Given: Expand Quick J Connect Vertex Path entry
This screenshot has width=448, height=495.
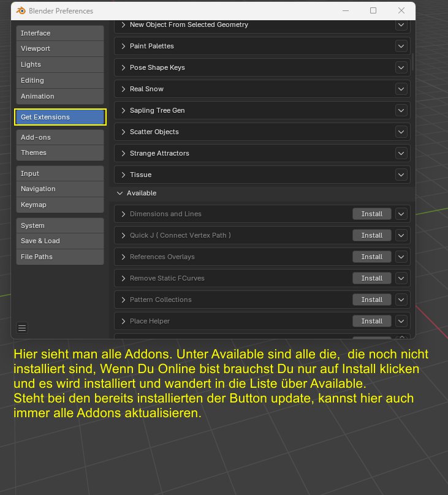Looking at the screenshot, I should pos(123,235).
